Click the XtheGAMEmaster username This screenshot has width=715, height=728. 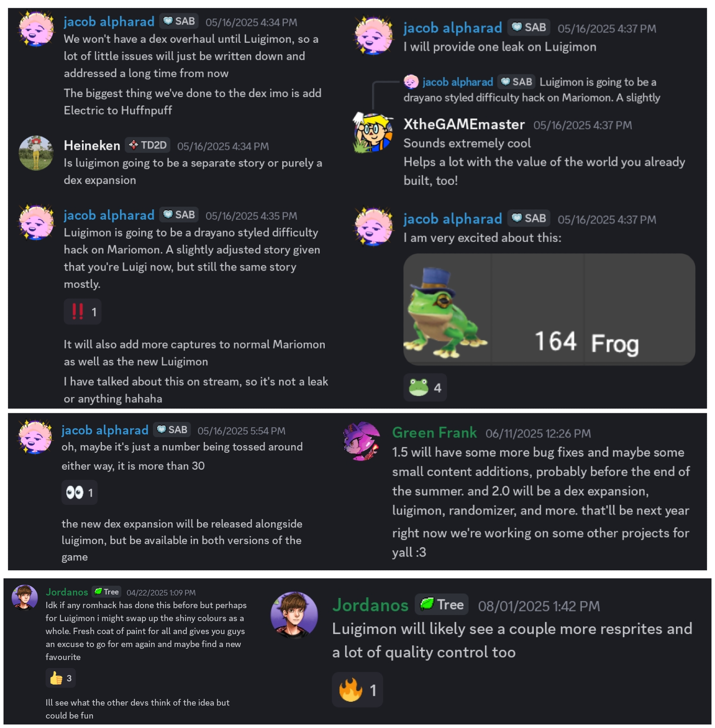tap(464, 124)
